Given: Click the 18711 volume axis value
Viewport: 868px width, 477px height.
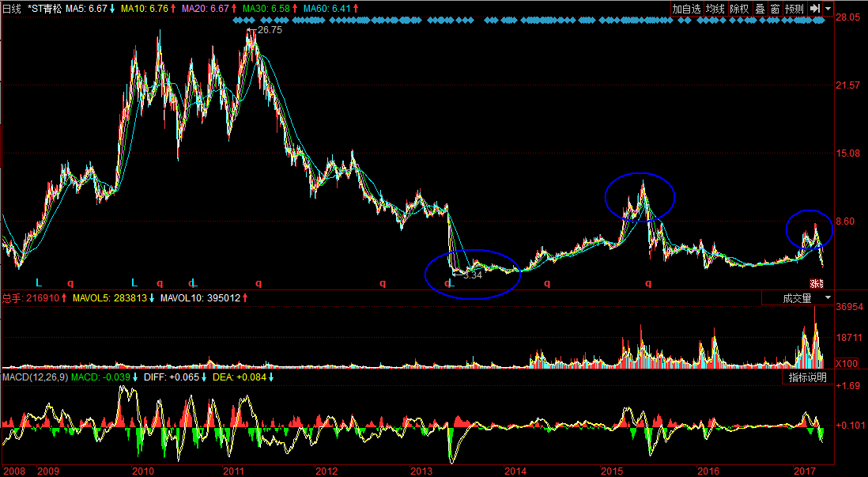Looking at the screenshot, I should 849,338.
